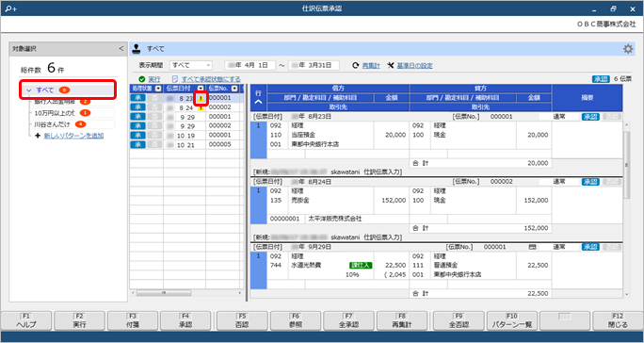Click the 承認 badge next to 6 伝票

[601, 79]
